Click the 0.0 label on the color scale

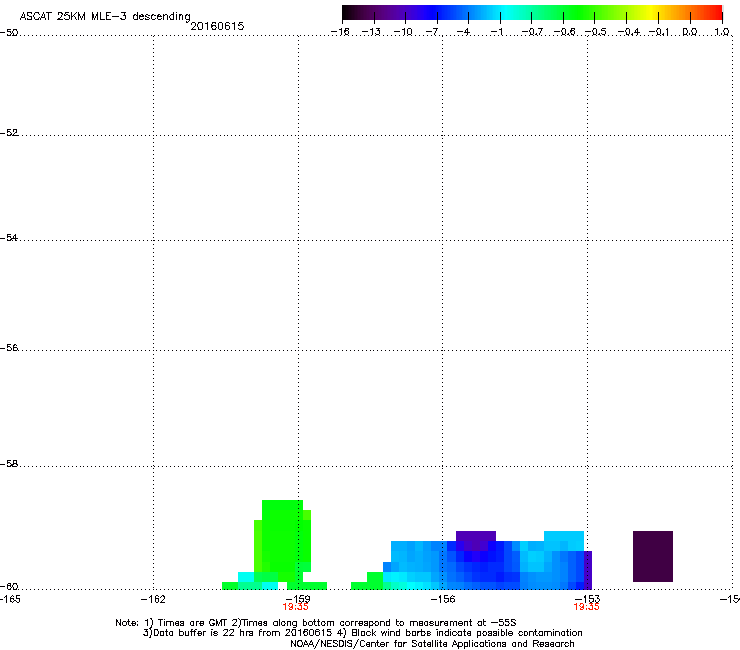pyautogui.click(x=690, y=32)
